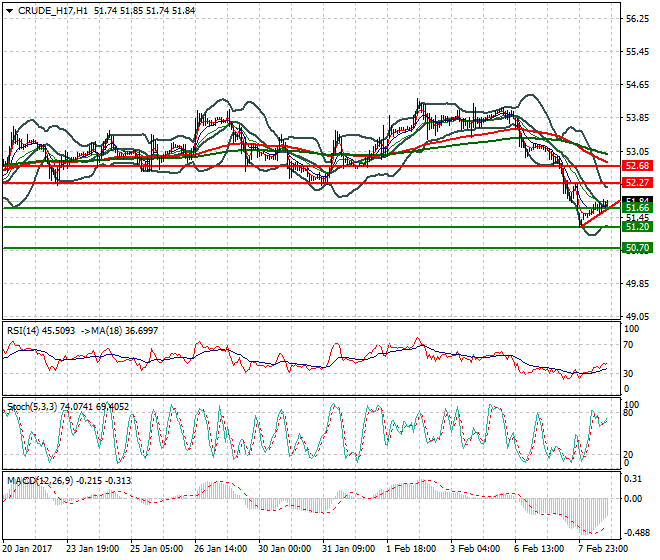Click the 20 Jan 2017 date on time axis
Image resolution: width=660 pixels, height=560 pixels.
(x=28, y=549)
